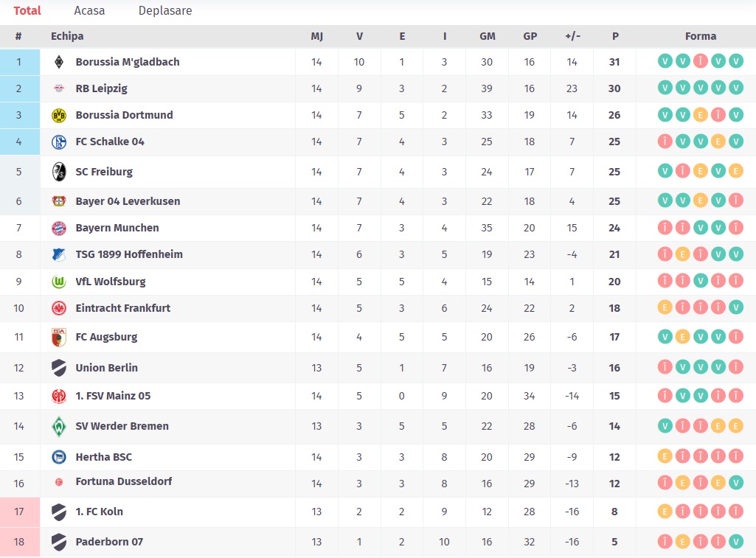
Task: Click the SV Werder Bremen diamond crest
Action: tap(59, 426)
